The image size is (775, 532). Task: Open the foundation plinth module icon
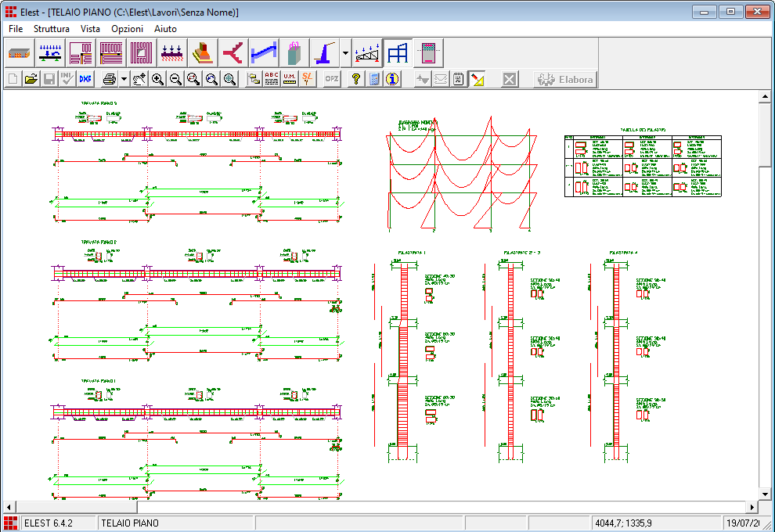[x=201, y=53]
